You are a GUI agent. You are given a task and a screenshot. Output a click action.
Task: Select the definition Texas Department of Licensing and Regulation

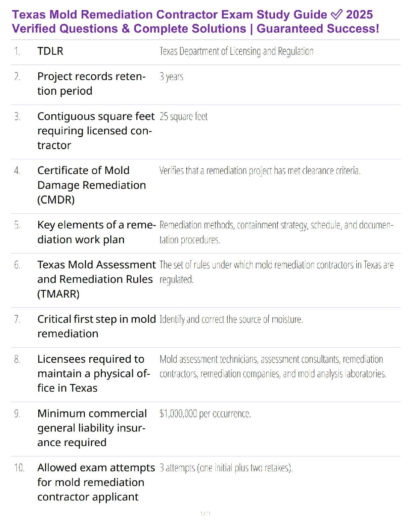point(236,51)
